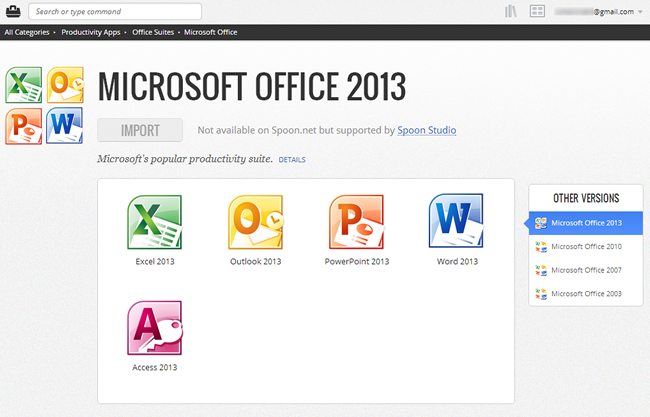Follow the Spoon Studio link
The width and height of the screenshot is (650, 417).
pos(427,130)
